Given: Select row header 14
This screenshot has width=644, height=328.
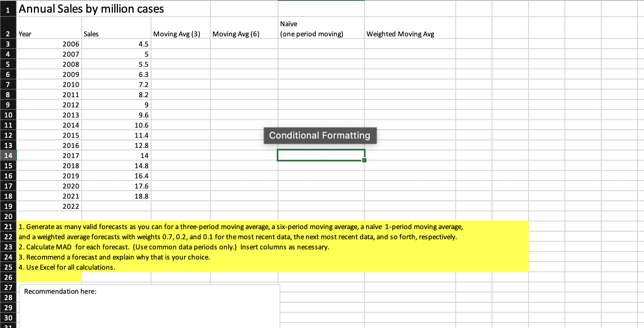Looking at the screenshot, I should pos(8,156).
